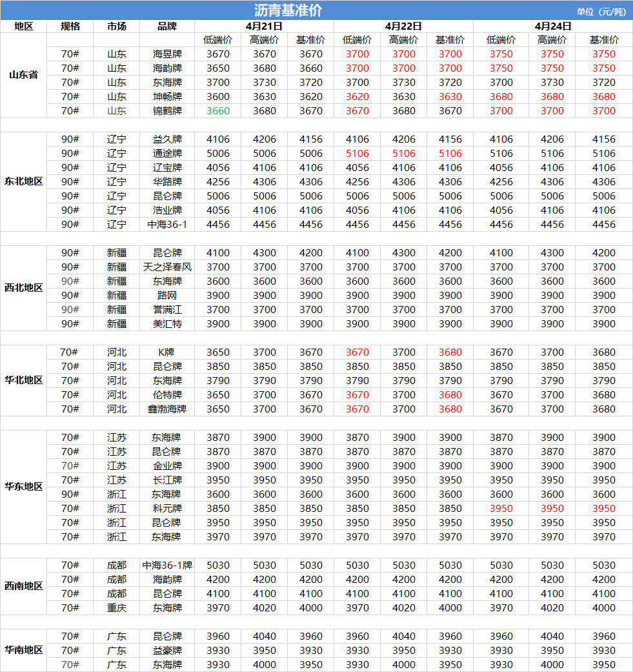Select the 科元牌 brand cell
The image size is (633, 672).
point(167,509)
